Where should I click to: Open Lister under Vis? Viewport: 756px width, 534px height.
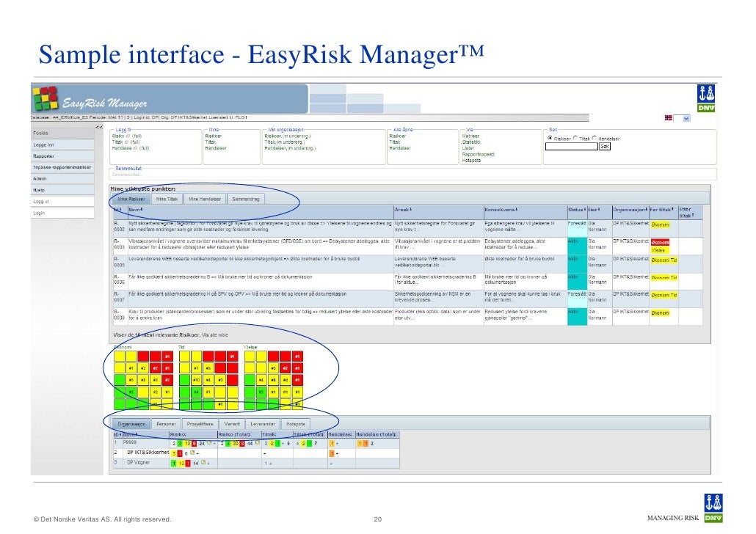click(468, 148)
